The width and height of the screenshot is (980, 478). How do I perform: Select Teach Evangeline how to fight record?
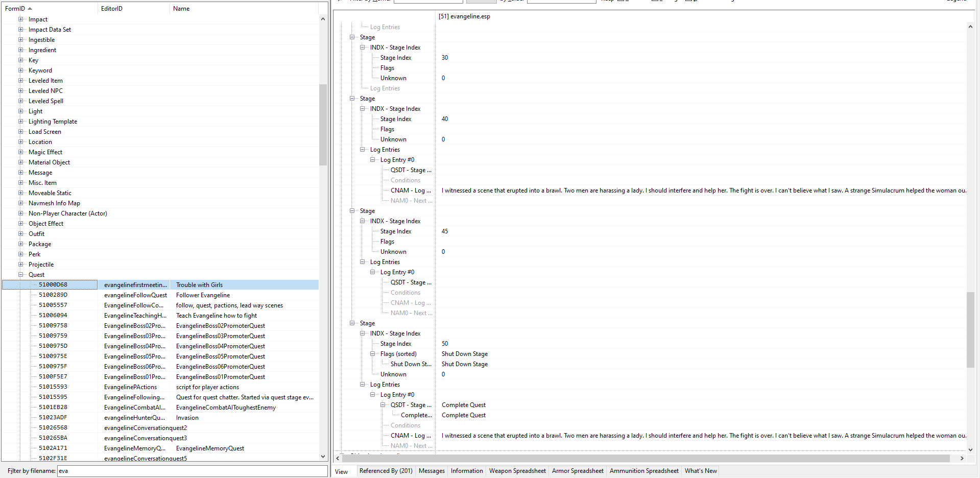(x=160, y=316)
